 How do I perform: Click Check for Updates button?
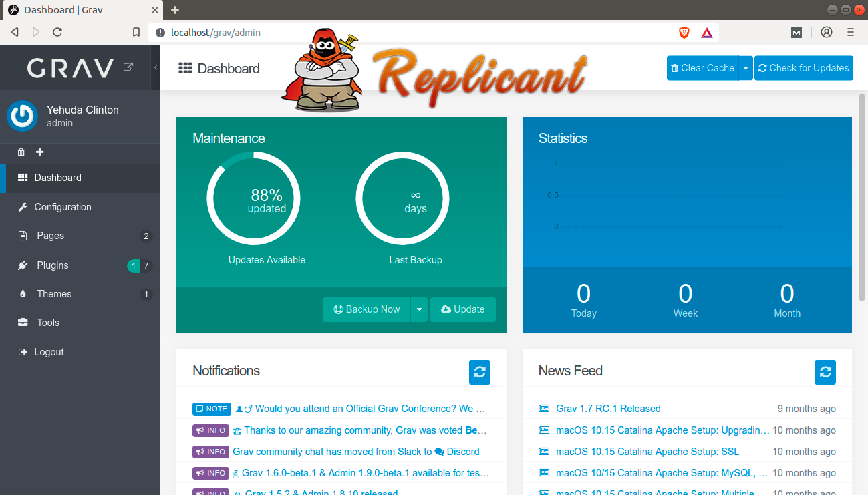[x=804, y=68]
